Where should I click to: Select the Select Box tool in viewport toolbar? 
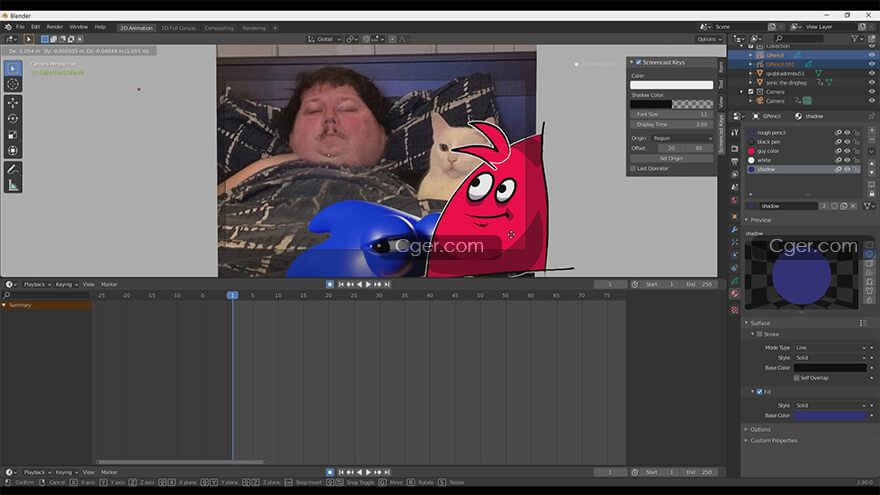(13, 68)
